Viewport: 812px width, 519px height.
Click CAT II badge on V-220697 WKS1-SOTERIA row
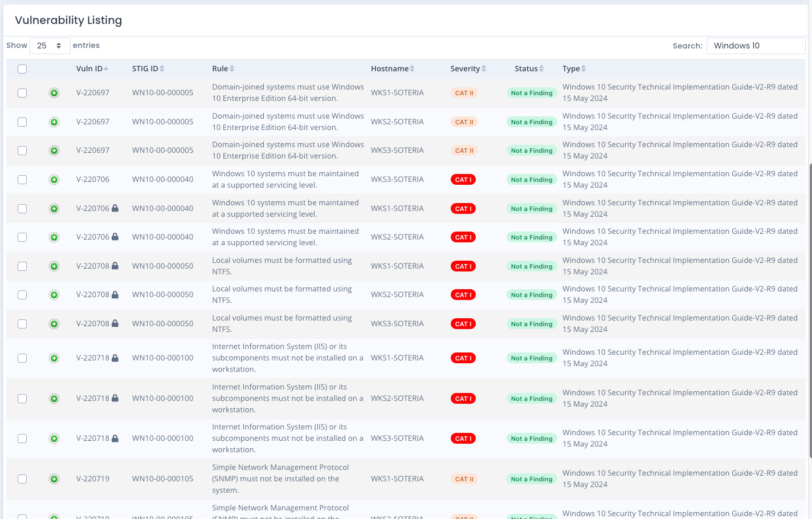464,93
